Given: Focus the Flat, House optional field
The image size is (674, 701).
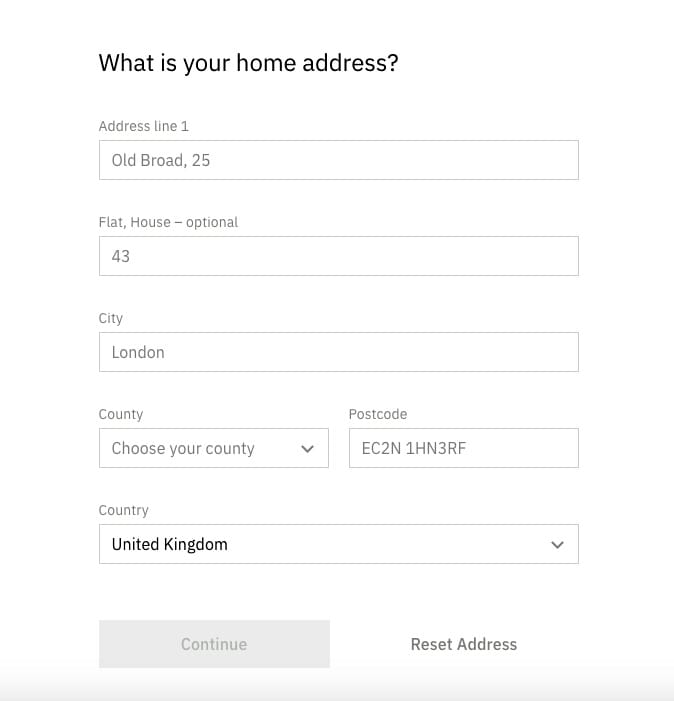Looking at the screenshot, I should (x=338, y=256).
